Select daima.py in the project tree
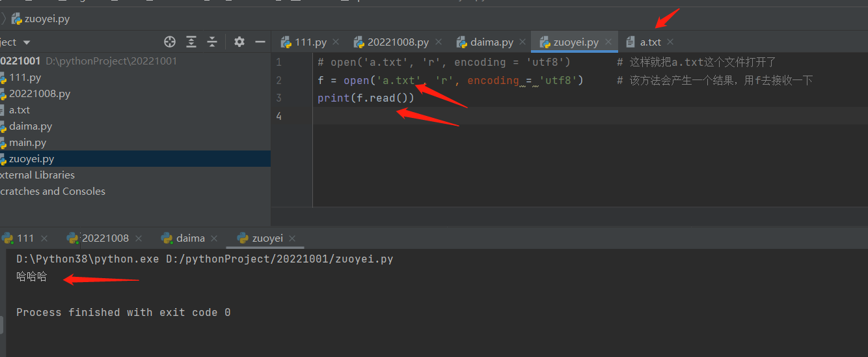Viewport: 868px width, 357px height. (x=31, y=126)
